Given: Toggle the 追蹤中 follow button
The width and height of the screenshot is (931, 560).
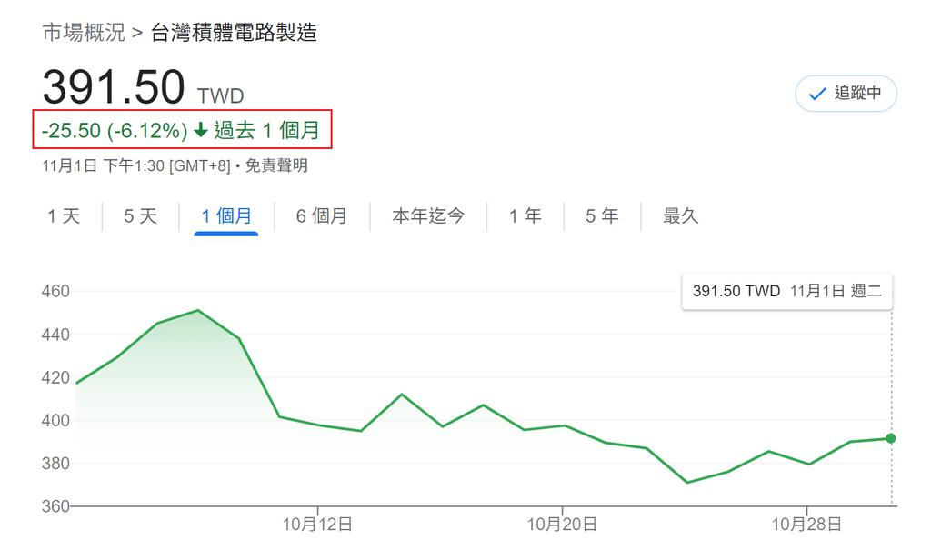Looking at the screenshot, I should 846,94.
